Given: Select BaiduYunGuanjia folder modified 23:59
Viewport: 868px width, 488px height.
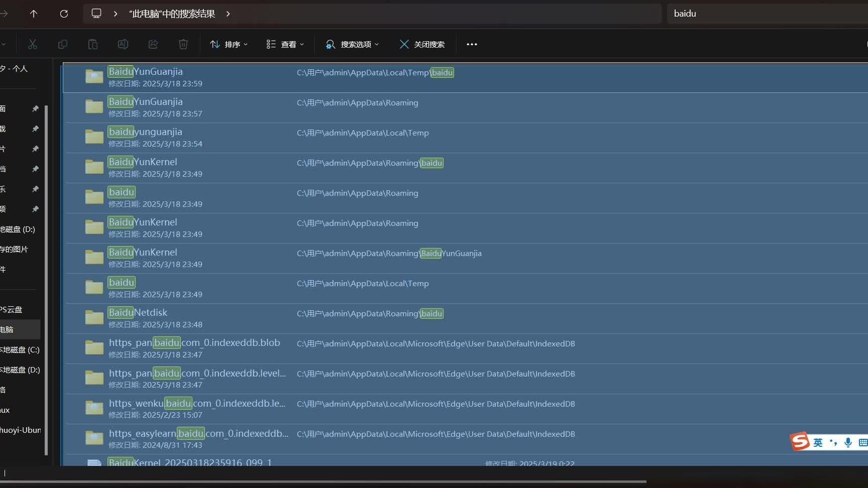Looking at the screenshot, I should 465,78.
